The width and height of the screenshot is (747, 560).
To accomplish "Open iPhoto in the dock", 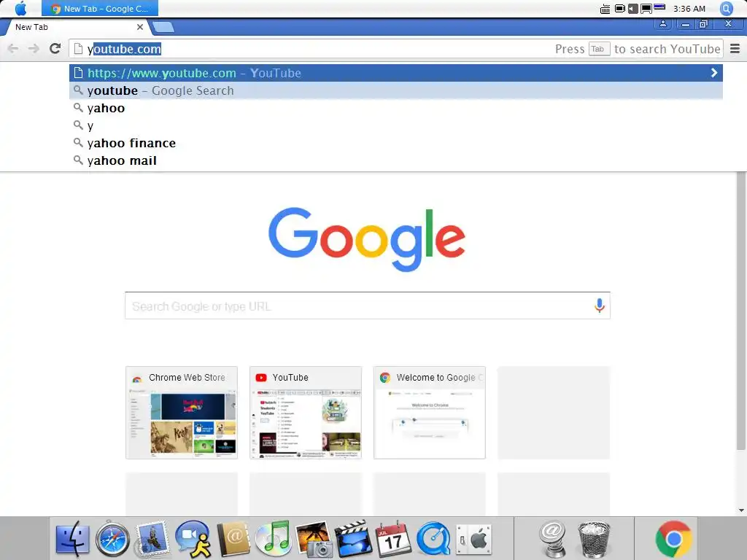I will click(x=313, y=540).
